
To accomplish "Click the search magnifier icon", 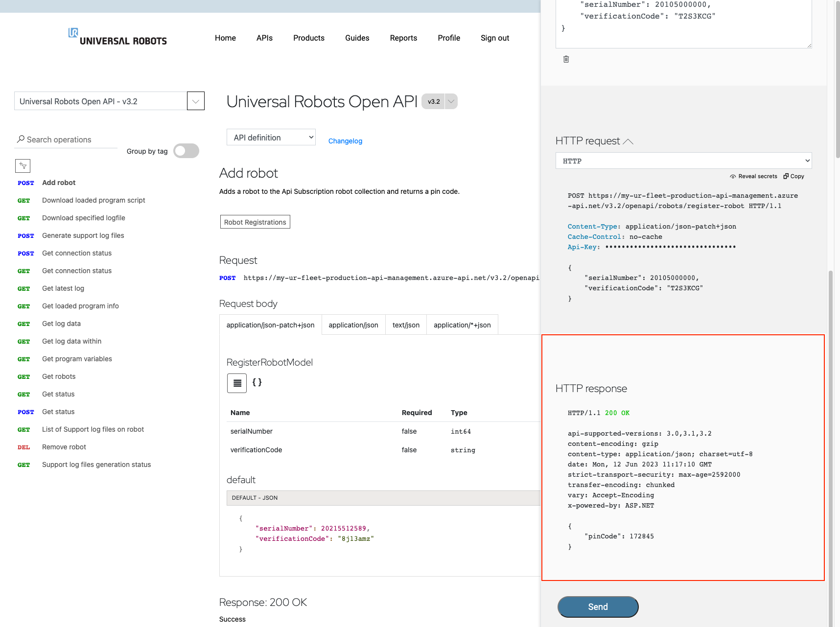I will click(x=21, y=139).
